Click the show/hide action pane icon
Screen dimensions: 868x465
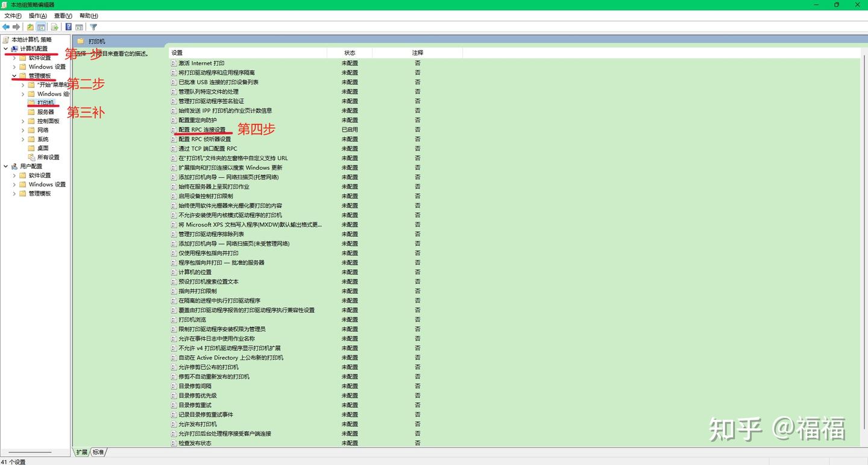point(79,27)
